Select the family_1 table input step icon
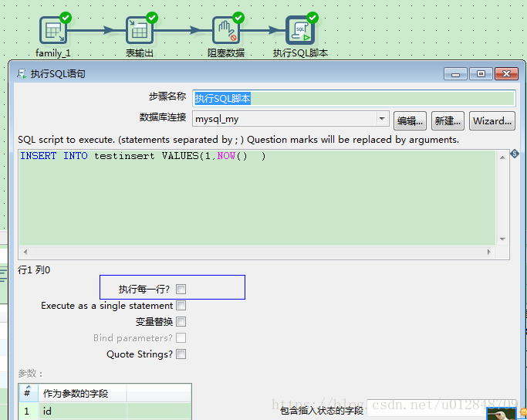 [53, 31]
